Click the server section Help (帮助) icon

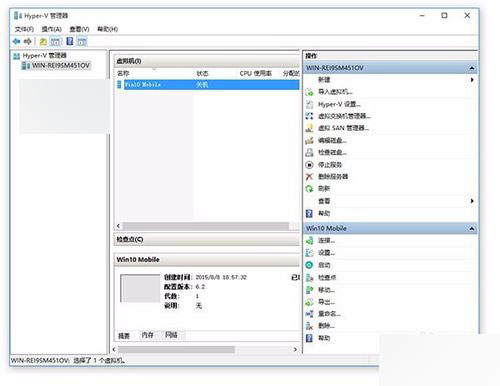click(x=309, y=213)
